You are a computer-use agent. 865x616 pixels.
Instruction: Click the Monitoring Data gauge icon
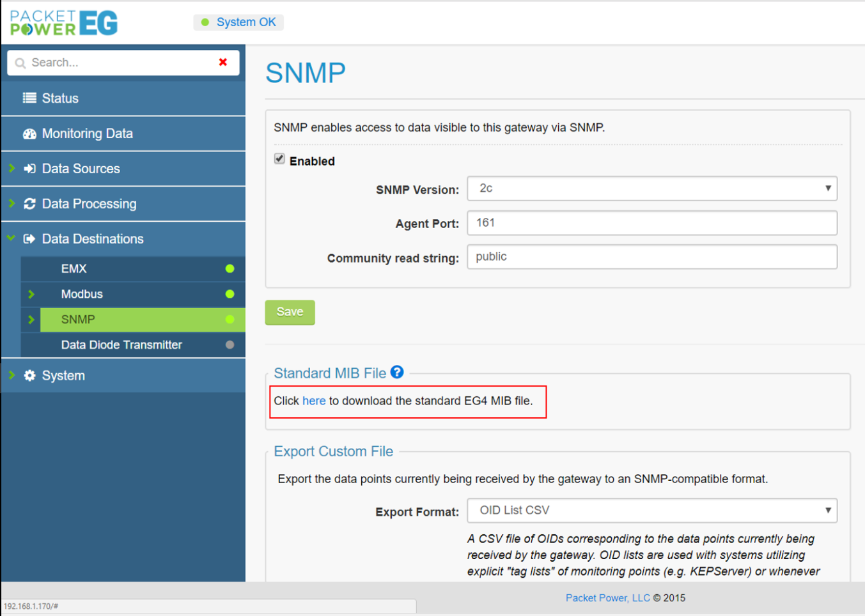click(x=29, y=134)
